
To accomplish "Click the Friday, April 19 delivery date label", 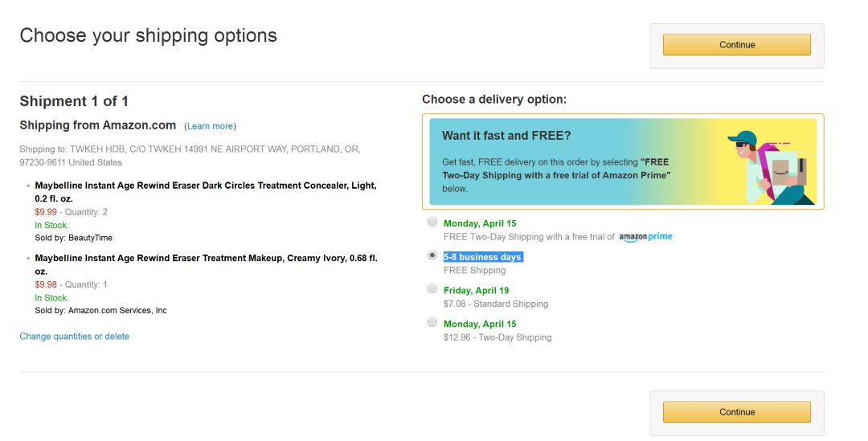I will 476,291.
